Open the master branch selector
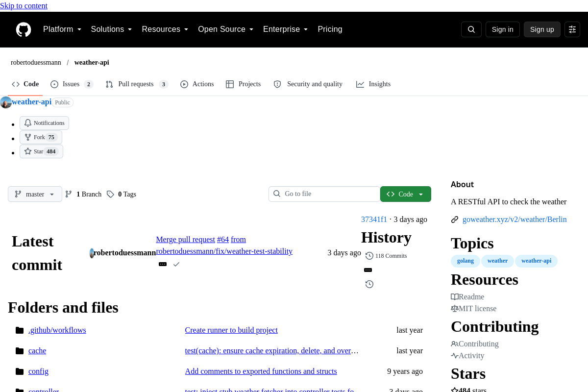The width and height of the screenshot is (588, 392). (35, 194)
